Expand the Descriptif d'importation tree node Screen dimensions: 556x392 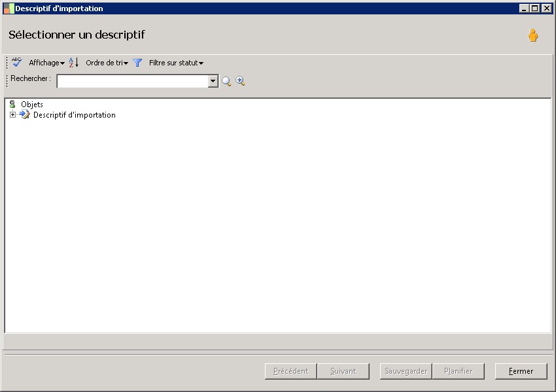[x=13, y=115]
